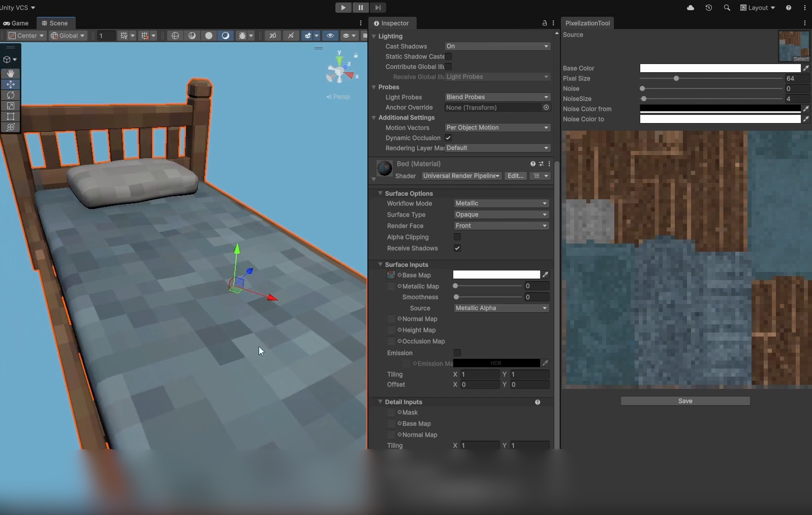Collapse the Surface Inputs section
Viewport: 812px width, 515px height.
pyautogui.click(x=380, y=264)
